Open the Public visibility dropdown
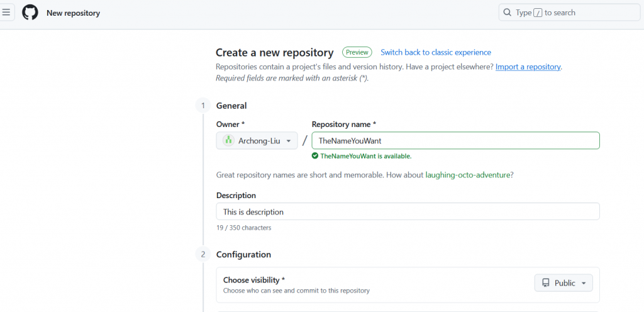 coord(563,283)
